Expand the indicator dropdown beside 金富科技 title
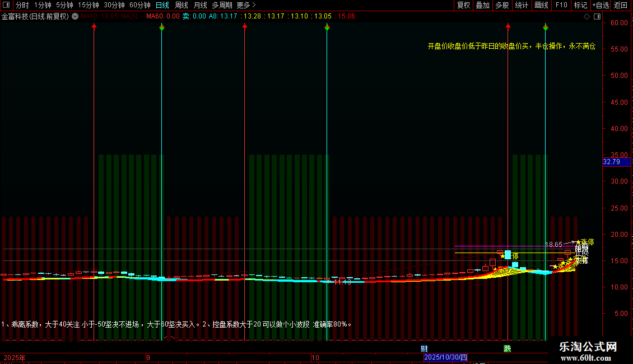This screenshot has width=633, height=364. [x=75, y=16]
